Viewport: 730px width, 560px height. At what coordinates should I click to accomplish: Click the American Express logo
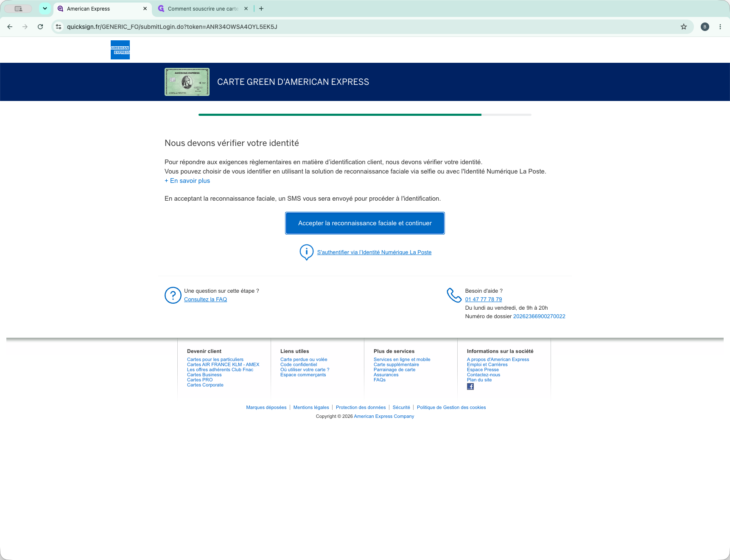(x=120, y=50)
